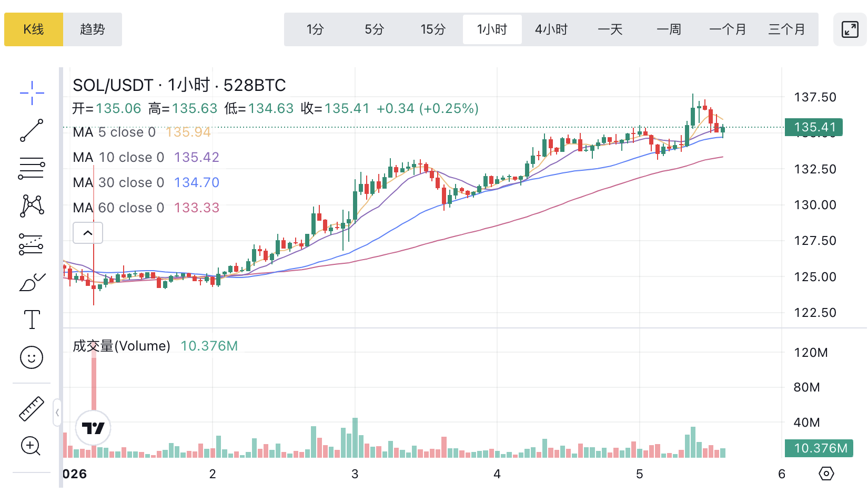This screenshot has width=868, height=494.
Task: Select the ruler measure tool
Action: (32, 408)
